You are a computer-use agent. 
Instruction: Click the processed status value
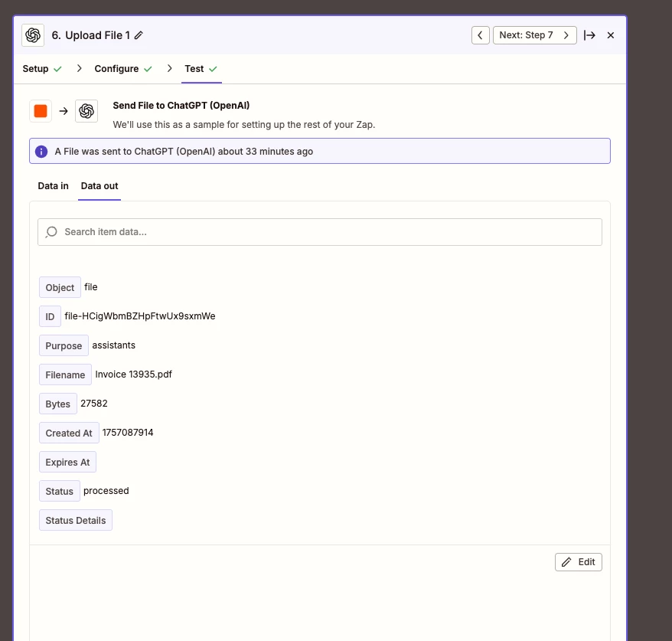click(x=106, y=491)
